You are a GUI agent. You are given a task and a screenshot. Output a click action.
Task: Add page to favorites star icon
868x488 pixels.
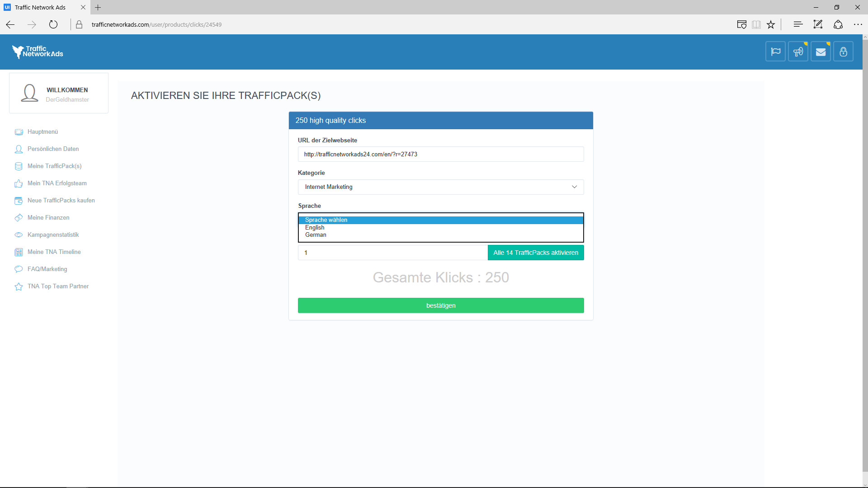coord(771,24)
